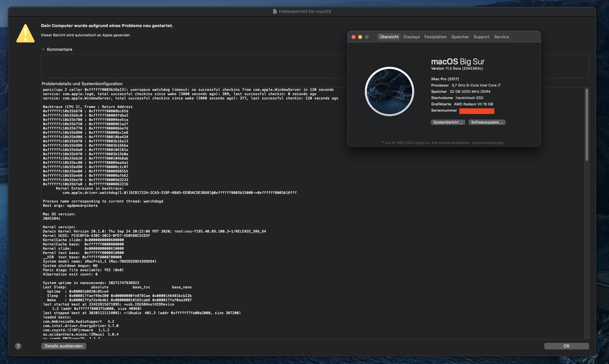Click inside the Kommentare text field

(x=194, y=66)
